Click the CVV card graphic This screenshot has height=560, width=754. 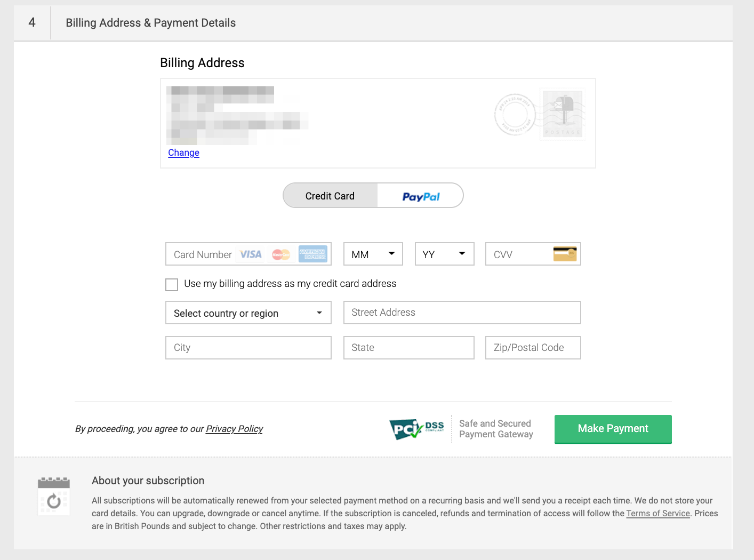[565, 253]
